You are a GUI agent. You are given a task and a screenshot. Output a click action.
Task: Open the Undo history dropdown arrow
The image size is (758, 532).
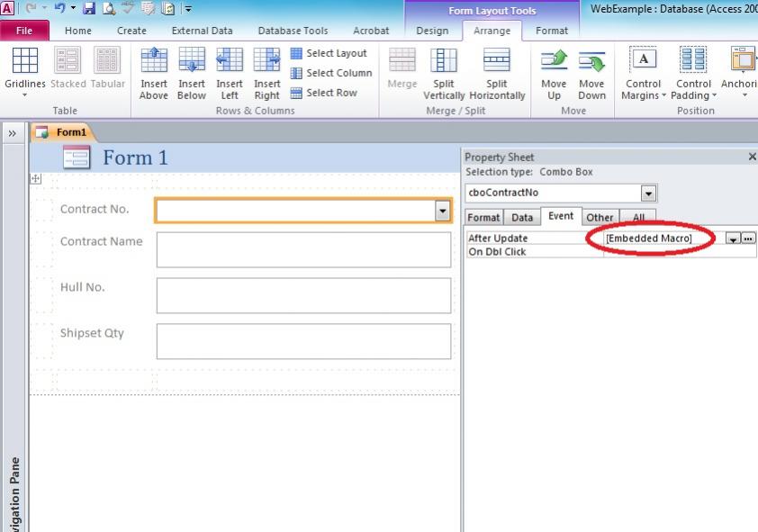[x=73, y=8]
